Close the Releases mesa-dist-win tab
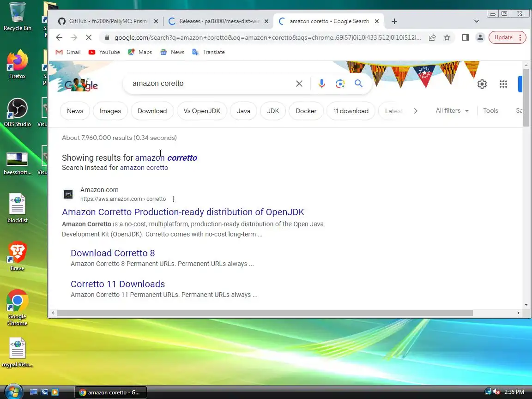The width and height of the screenshot is (532, 399). 266,21
